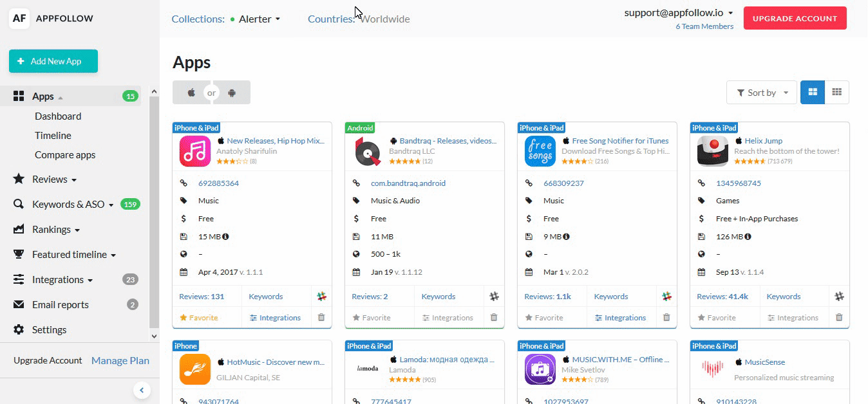This screenshot has height=404, width=868.
Task: Open app ID 1345968745 link
Action: tap(739, 183)
